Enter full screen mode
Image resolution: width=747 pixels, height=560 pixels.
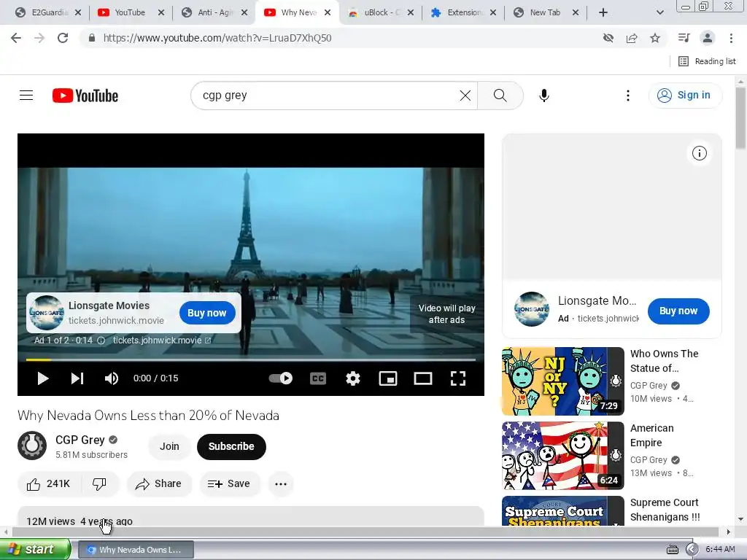[458, 378]
